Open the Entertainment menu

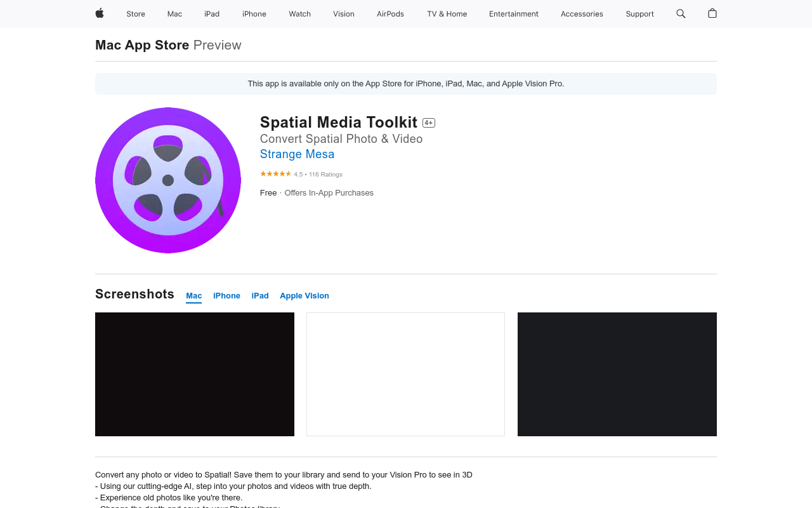coord(514,14)
